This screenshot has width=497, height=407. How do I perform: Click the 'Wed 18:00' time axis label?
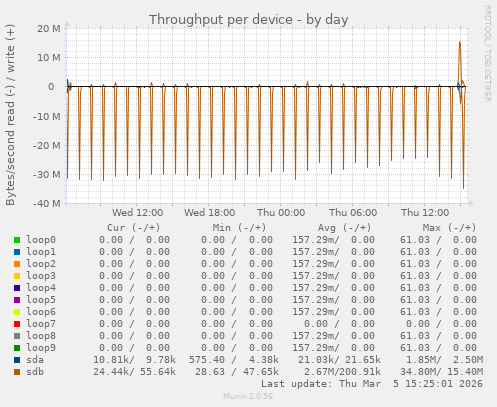(209, 213)
